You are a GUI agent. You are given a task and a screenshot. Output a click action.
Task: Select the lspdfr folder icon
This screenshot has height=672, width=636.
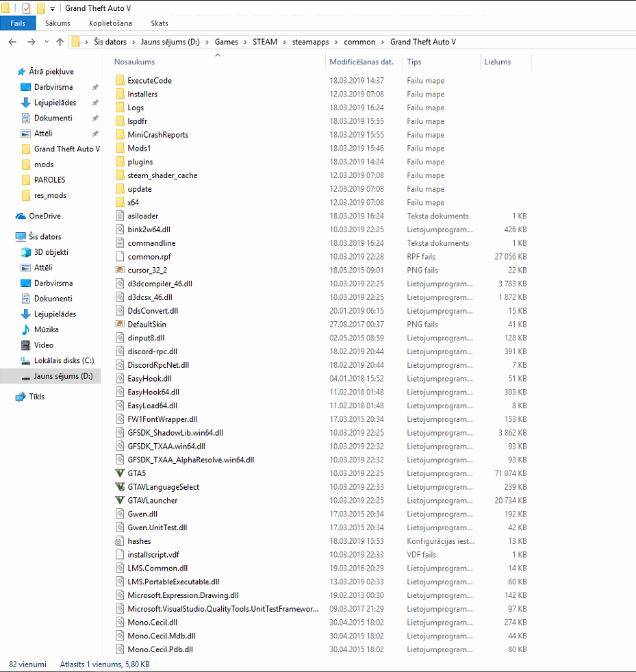coord(120,121)
